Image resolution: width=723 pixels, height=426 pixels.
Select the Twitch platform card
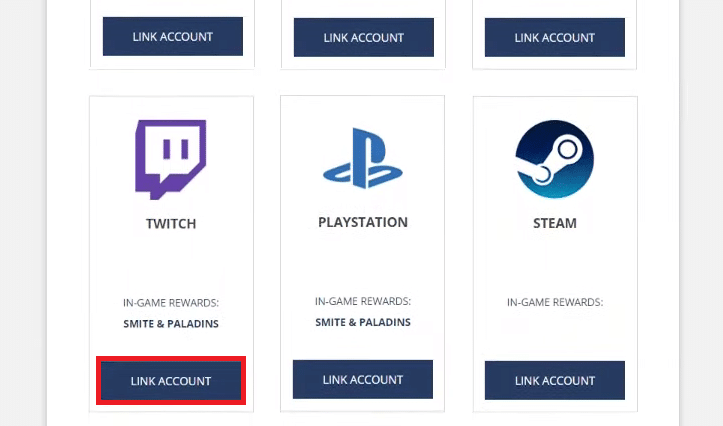172,254
